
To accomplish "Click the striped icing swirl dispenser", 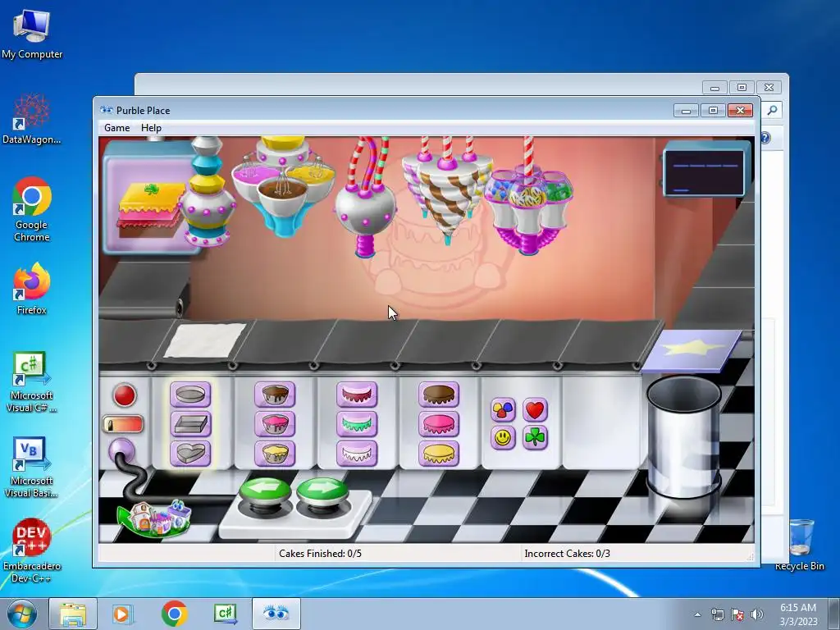I will (x=447, y=192).
